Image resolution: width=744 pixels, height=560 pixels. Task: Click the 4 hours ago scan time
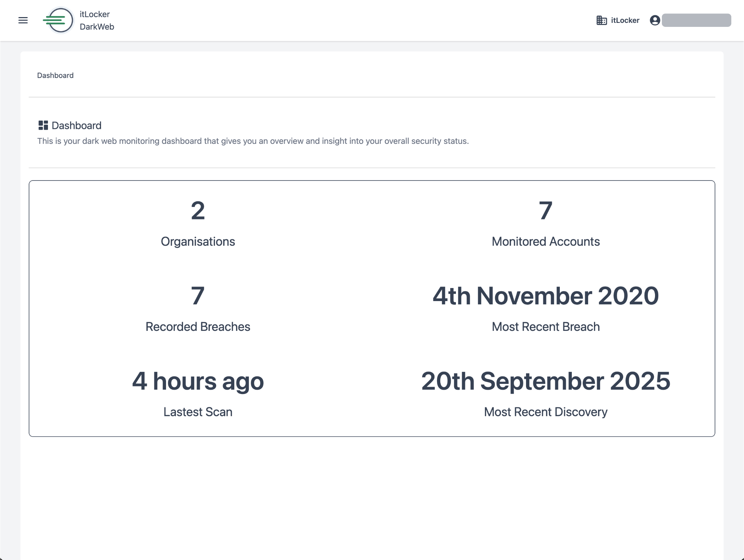click(198, 381)
